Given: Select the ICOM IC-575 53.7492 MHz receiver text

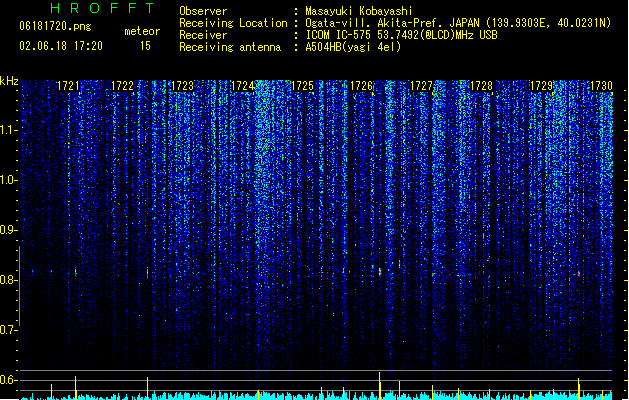Looking at the screenshot, I should click(x=401, y=35).
